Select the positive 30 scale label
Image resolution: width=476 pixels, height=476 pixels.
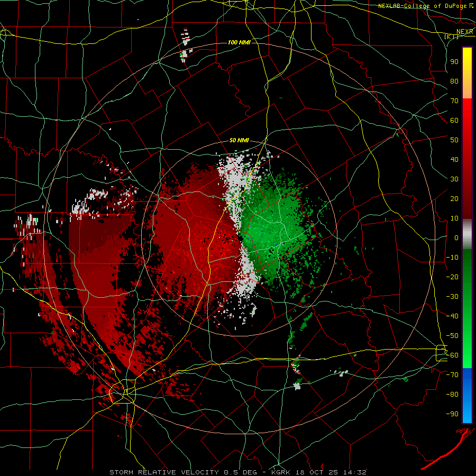454,179
